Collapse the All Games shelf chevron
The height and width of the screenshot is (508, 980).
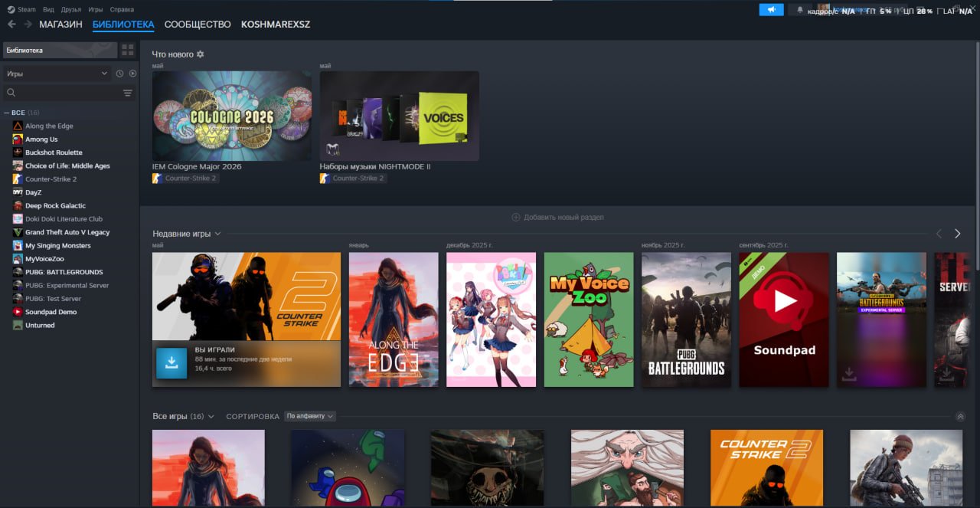960,417
